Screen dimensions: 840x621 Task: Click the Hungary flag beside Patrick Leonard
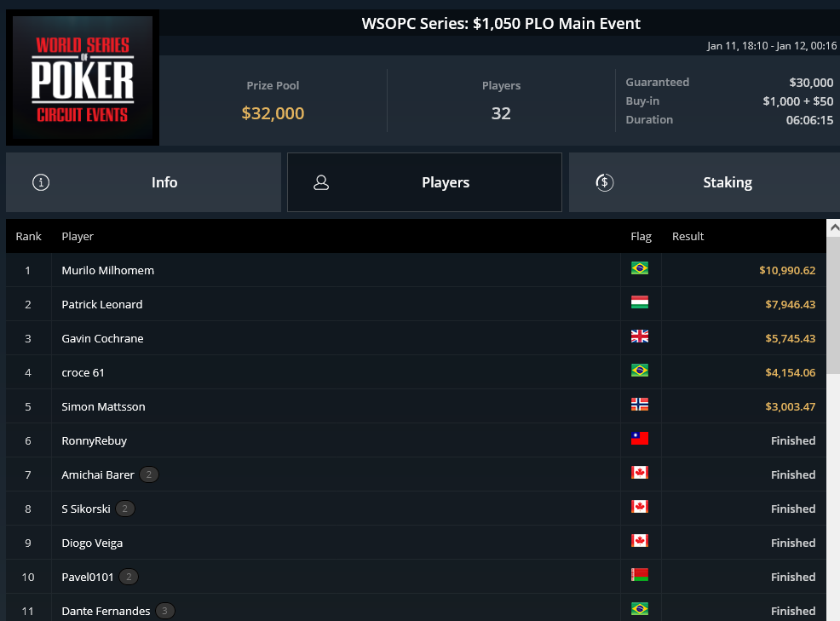pyautogui.click(x=640, y=302)
